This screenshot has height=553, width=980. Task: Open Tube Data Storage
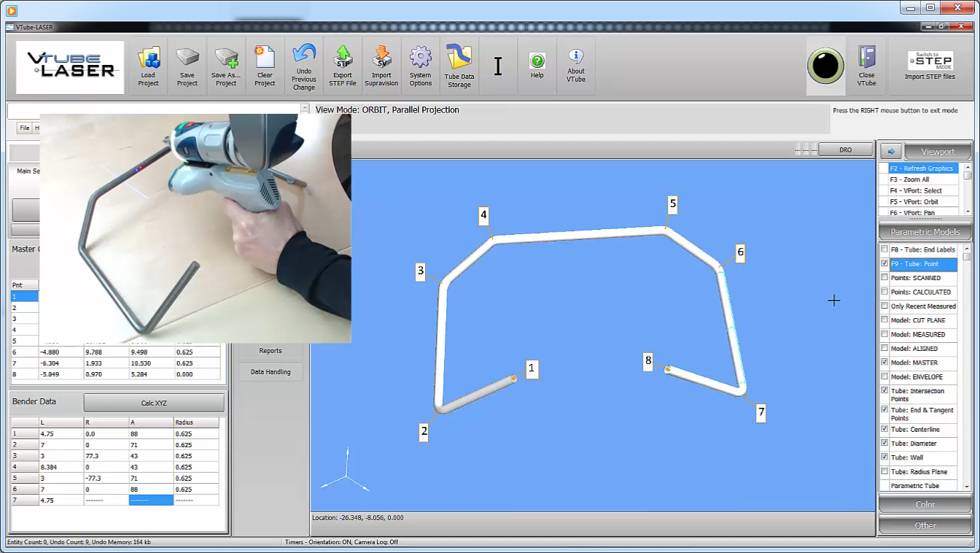459,66
